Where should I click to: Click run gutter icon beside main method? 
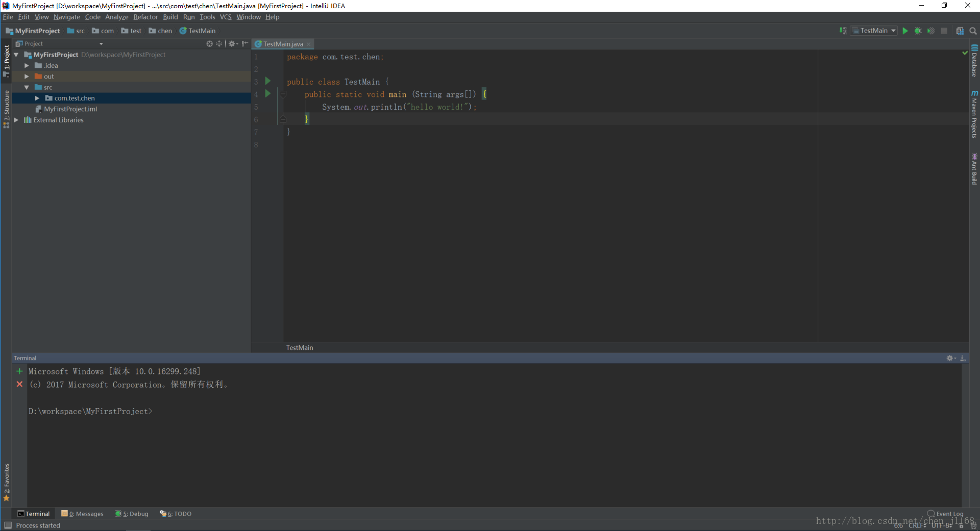tap(267, 94)
